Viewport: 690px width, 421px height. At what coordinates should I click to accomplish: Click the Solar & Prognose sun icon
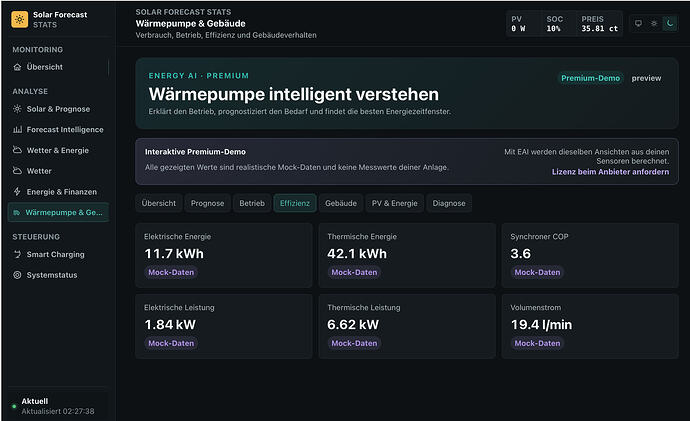pos(17,109)
